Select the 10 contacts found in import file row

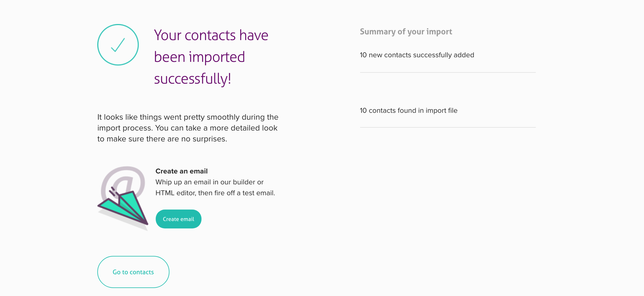408,110
